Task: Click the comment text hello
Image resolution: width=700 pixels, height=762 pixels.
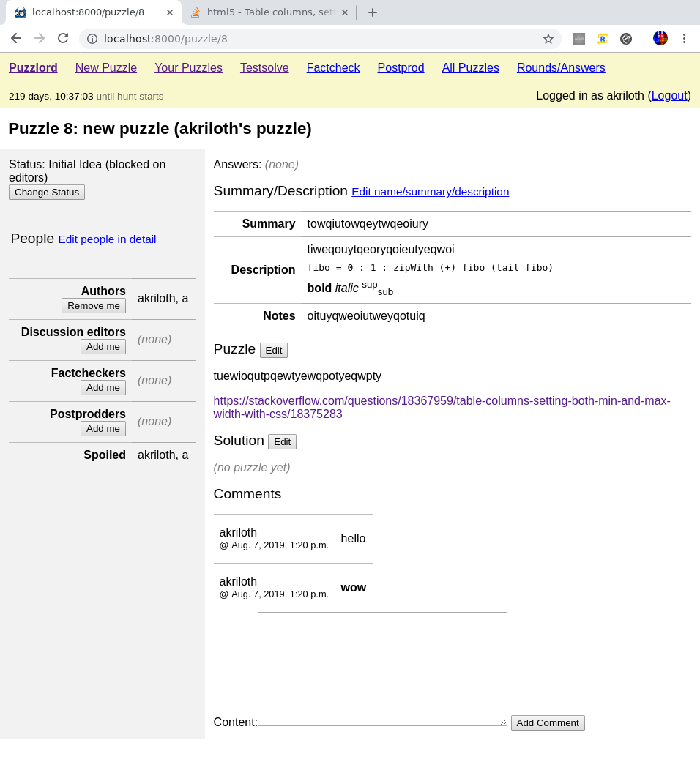Action: pos(353,539)
